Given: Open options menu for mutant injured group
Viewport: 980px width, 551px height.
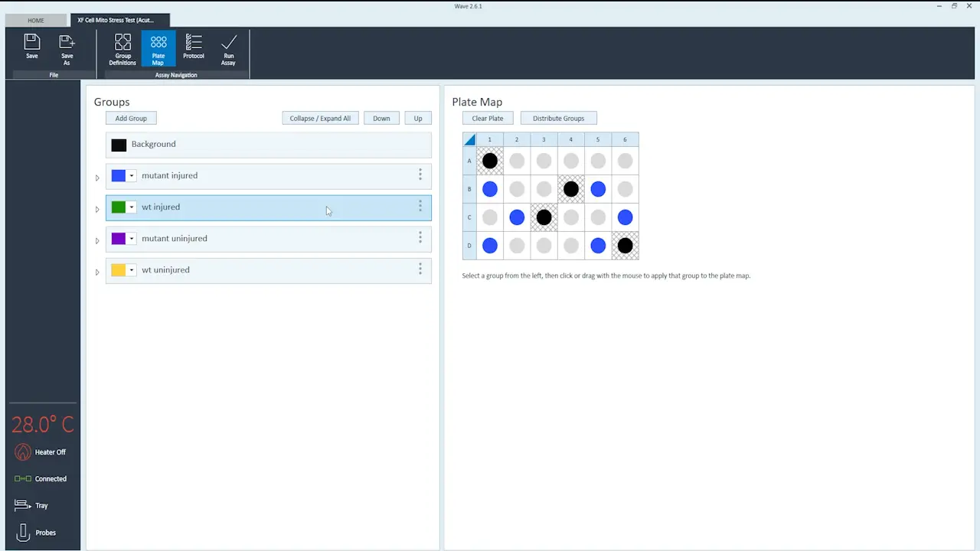Looking at the screenshot, I should click(420, 175).
